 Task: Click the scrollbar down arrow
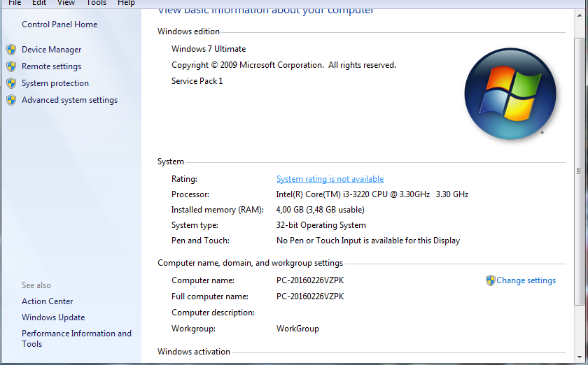tap(580, 357)
